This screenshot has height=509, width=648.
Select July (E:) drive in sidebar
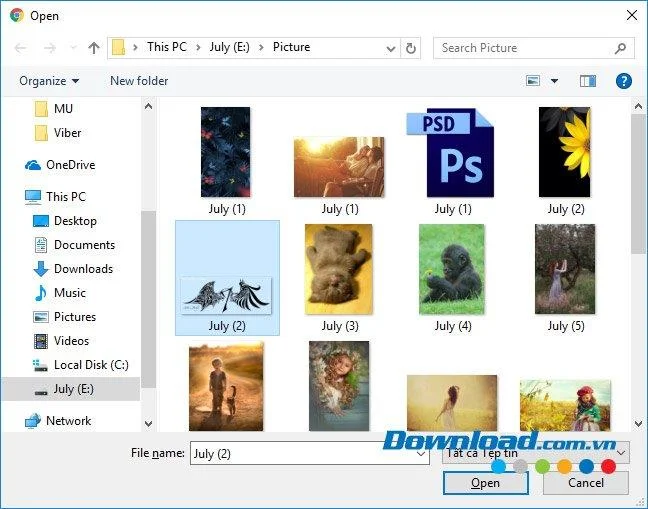click(71, 389)
